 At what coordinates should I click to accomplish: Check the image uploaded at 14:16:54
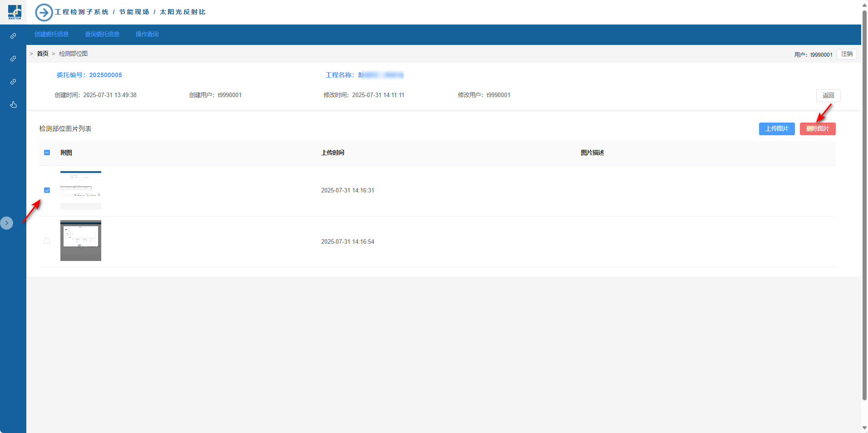[x=47, y=241]
